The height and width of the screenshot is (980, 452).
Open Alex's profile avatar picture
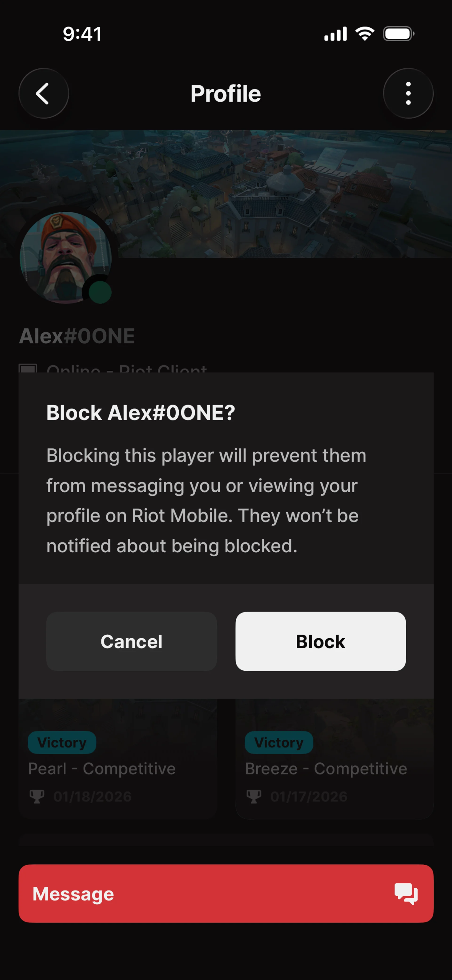point(65,258)
